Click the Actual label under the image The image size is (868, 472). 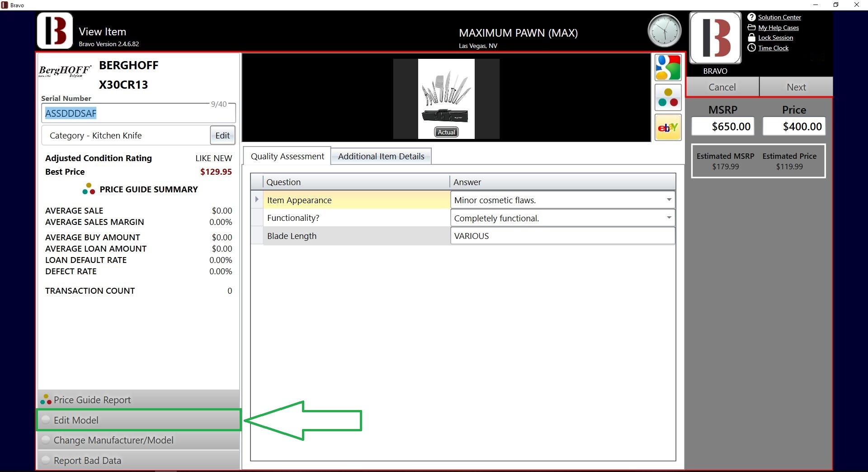(446, 132)
